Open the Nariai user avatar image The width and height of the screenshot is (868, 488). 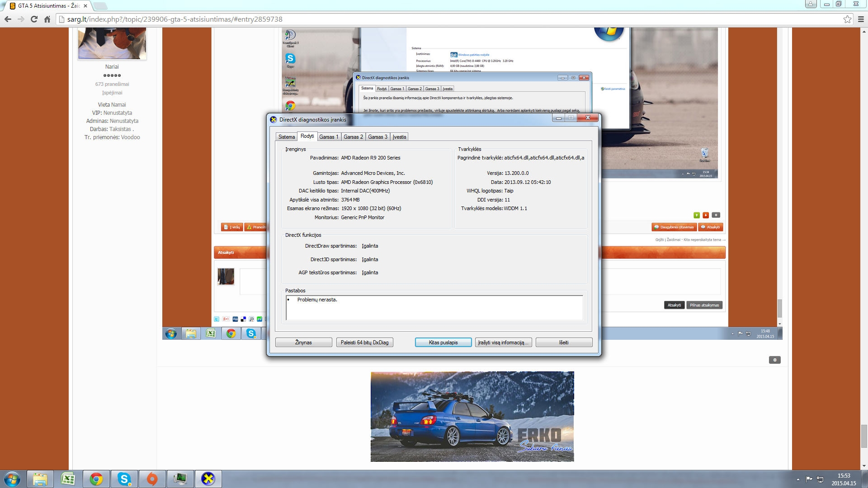tap(112, 43)
